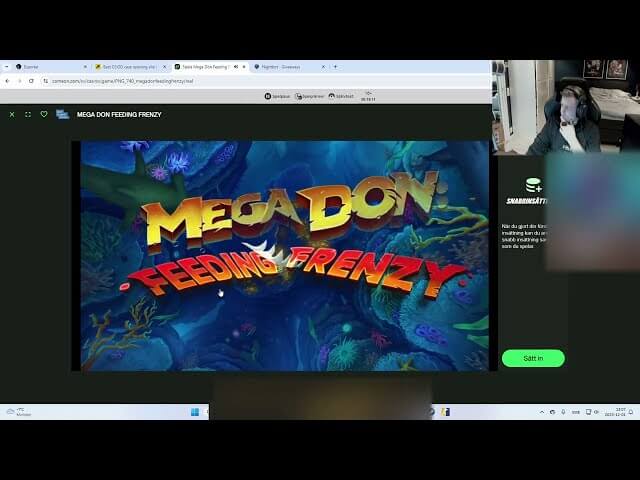Open the network display icon in the system tray

click(589, 412)
